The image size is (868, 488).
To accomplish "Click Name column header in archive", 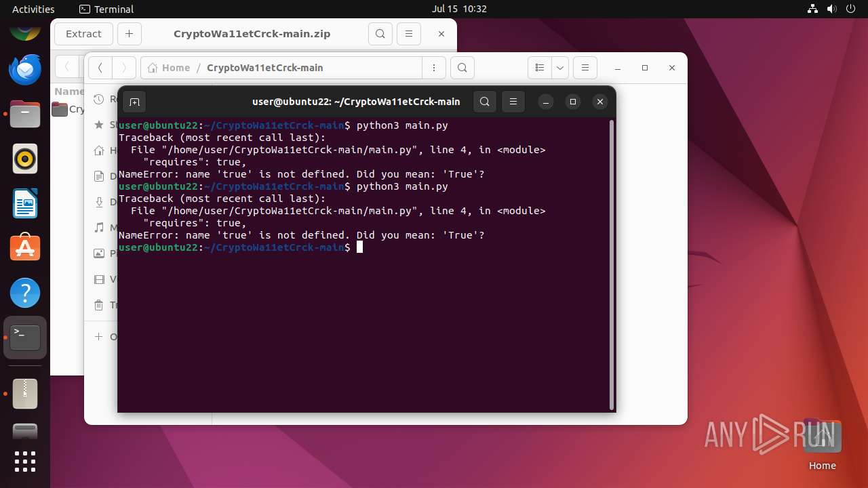I will [x=69, y=91].
